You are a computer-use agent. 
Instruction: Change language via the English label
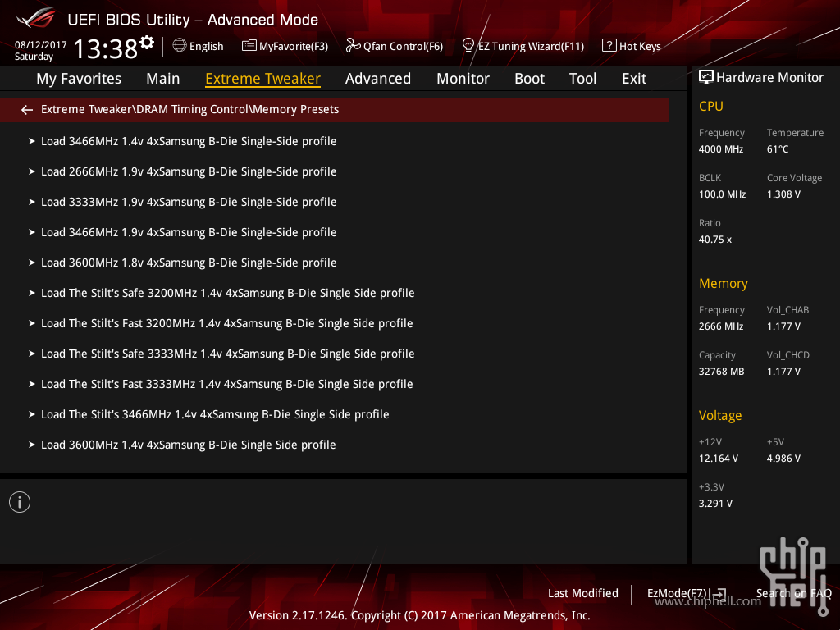pyautogui.click(x=206, y=47)
